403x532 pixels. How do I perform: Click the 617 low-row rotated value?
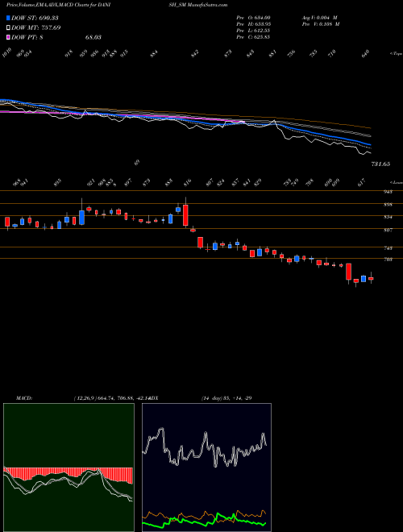pos(362,183)
